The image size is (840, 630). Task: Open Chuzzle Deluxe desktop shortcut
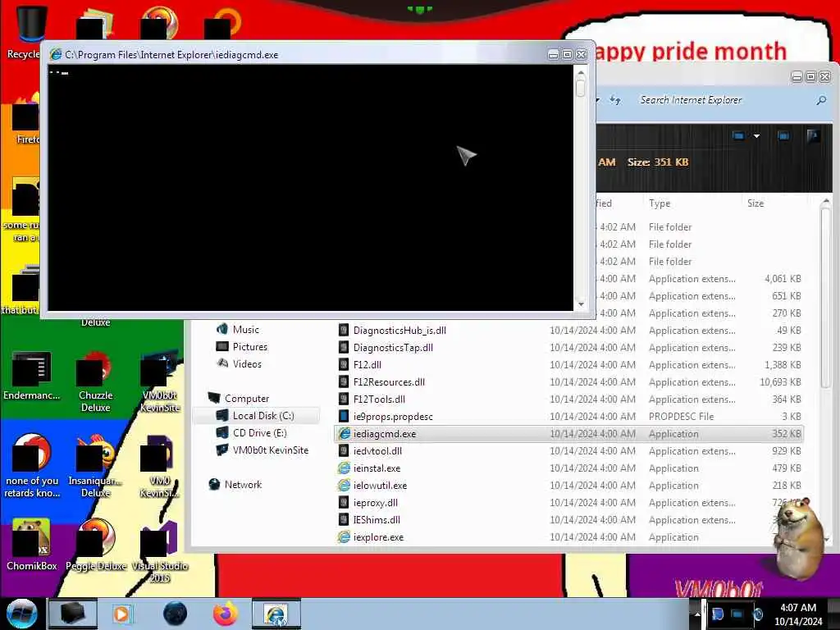[x=96, y=381]
